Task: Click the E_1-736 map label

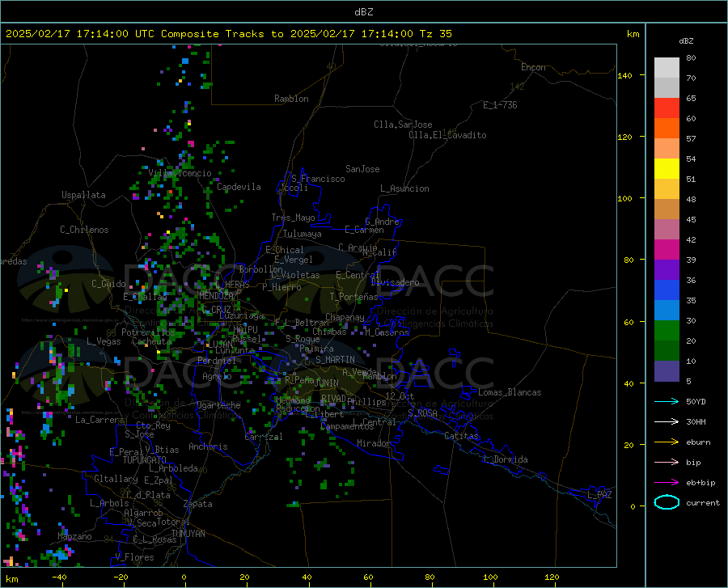Action: 500,105
